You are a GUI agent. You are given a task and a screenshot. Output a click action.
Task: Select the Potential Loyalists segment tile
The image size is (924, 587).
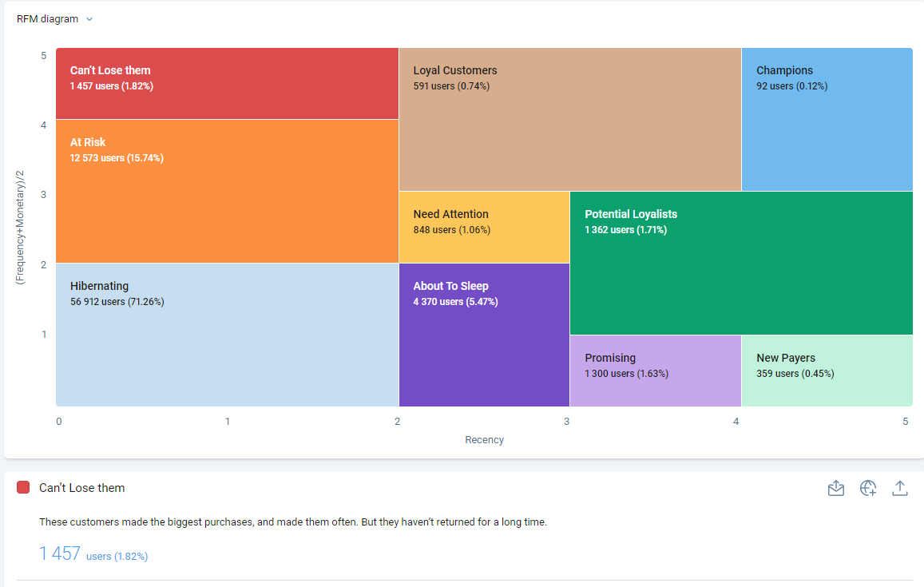coord(741,264)
